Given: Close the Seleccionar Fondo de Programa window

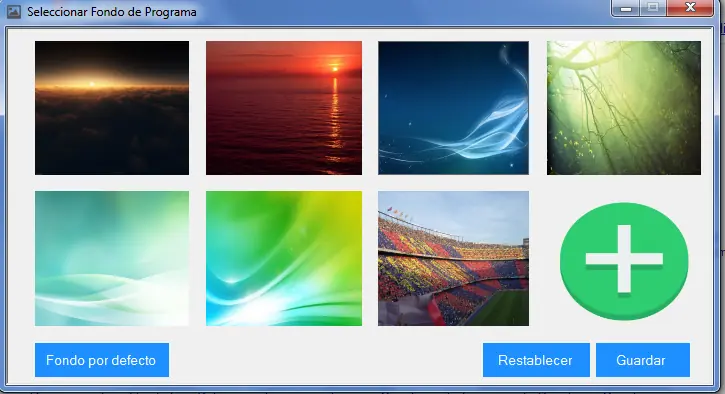Looking at the screenshot, I should pyautogui.click(x=690, y=8).
